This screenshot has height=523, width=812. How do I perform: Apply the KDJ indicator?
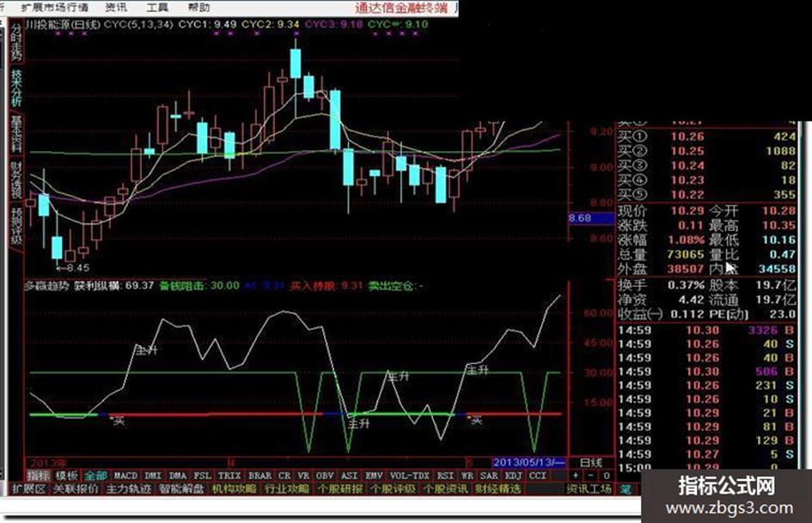pos(513,476)
